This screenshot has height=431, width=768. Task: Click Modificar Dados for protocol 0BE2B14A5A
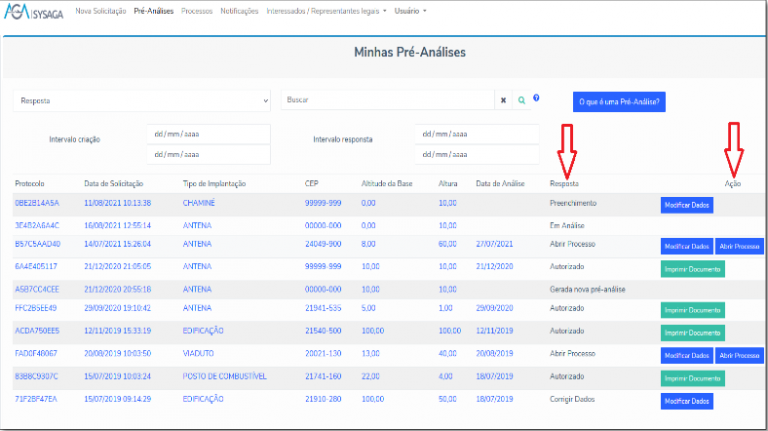[687, 205]
